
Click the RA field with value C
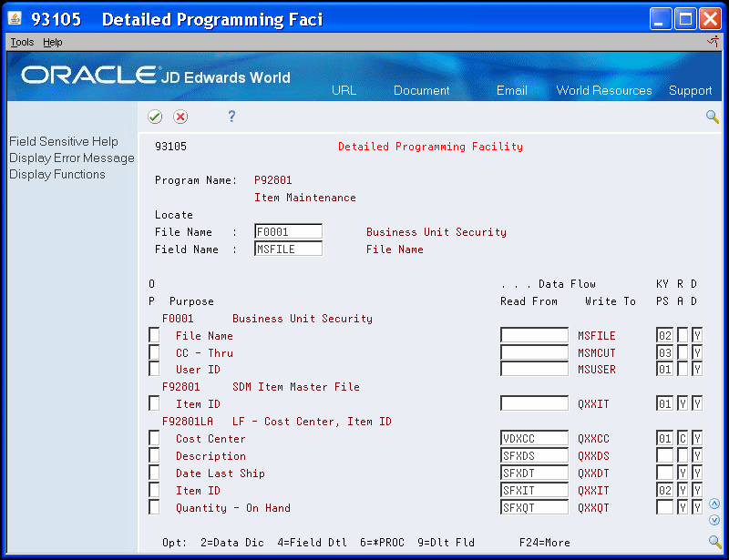tap(683, 438)
